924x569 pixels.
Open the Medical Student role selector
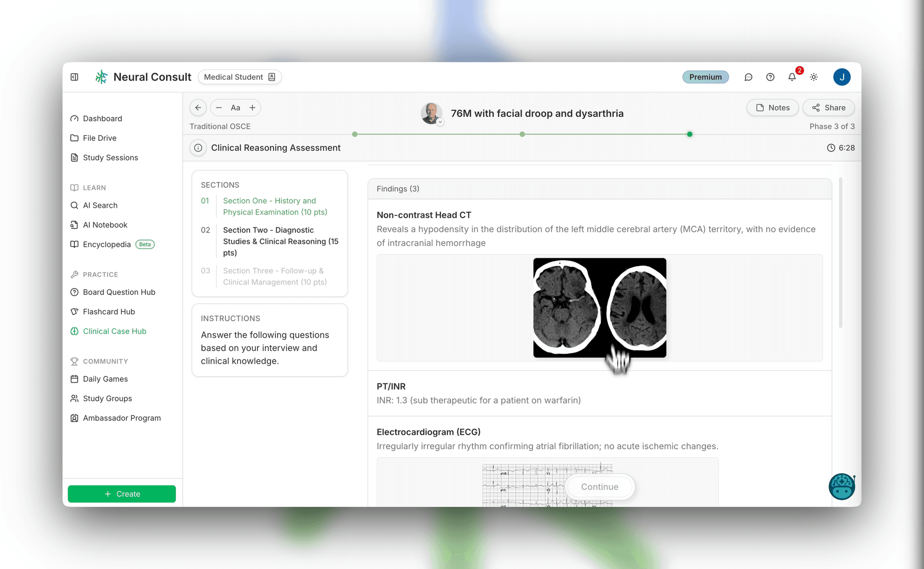(x=240, y=77)
